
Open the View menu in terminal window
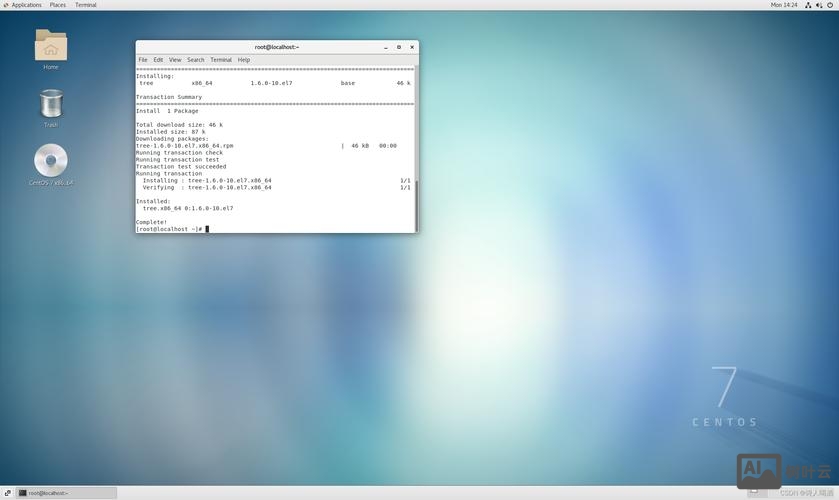175,60
